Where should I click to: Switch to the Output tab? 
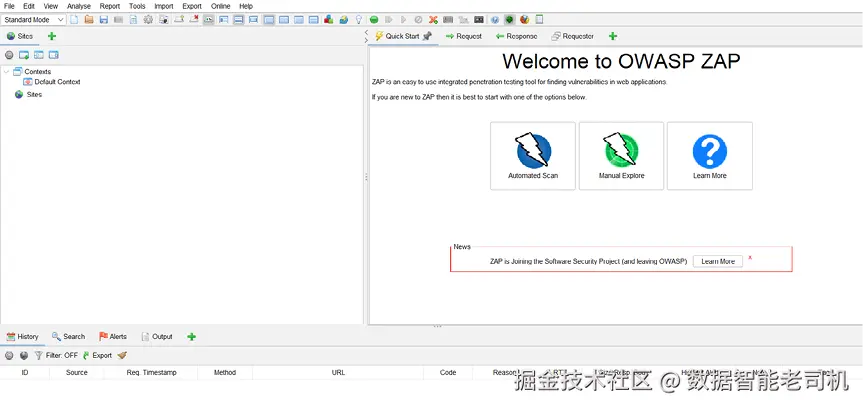157,337
